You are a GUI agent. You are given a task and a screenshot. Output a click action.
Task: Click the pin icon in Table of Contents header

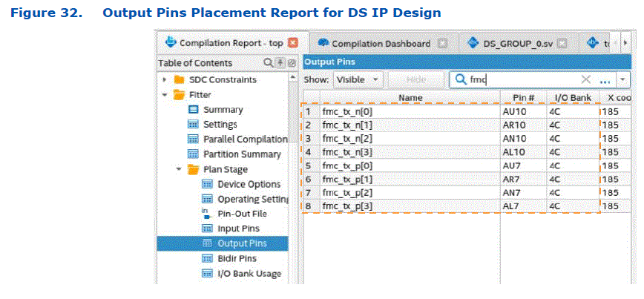(x=280, y=63)
